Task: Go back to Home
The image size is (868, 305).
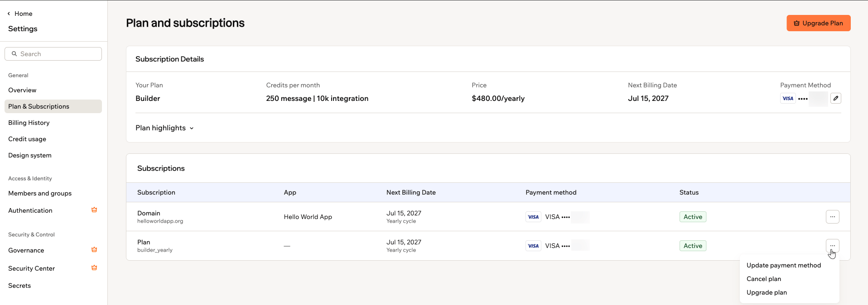Action: click(x=23, y=14)
